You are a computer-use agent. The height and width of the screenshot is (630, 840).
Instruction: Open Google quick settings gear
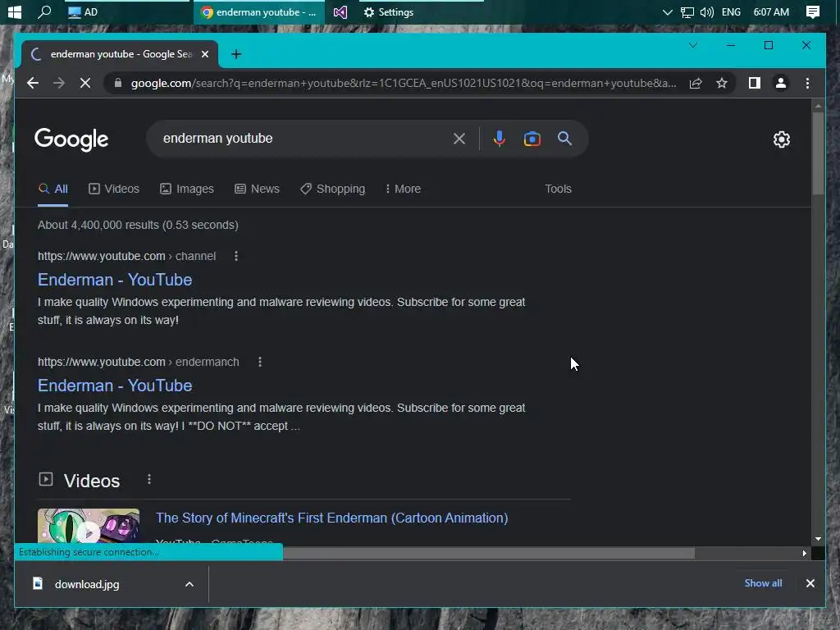[x=781, y=139]
